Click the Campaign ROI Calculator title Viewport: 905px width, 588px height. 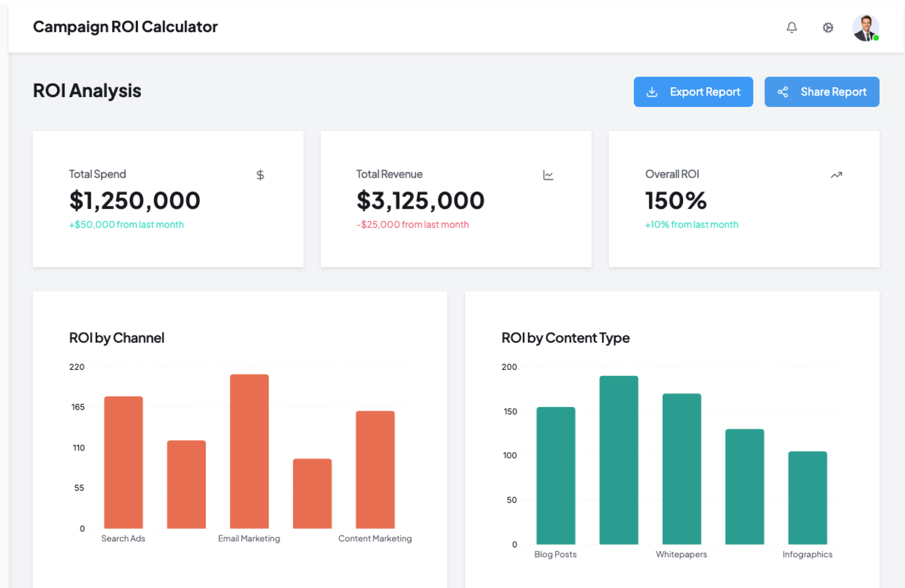point(125,27)
